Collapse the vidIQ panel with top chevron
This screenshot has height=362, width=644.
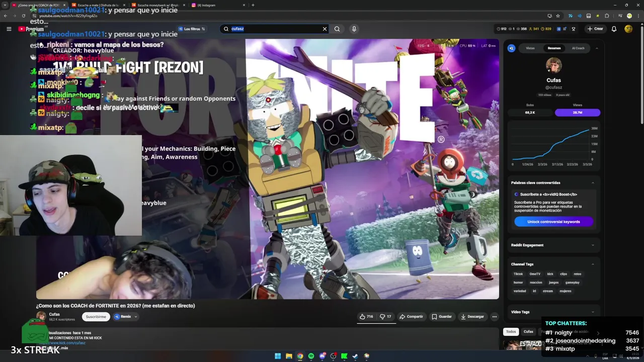point(597,48)
